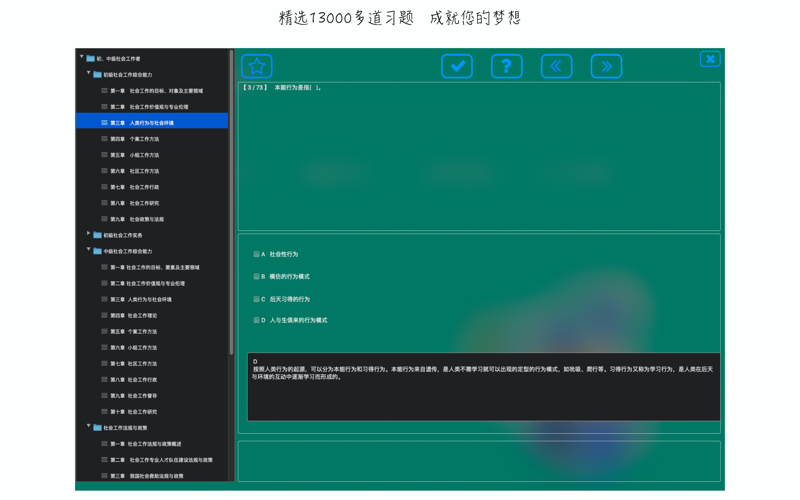Click the chapter tree vertical scrollbar
The image size is (800, 500).
point(232,202)
